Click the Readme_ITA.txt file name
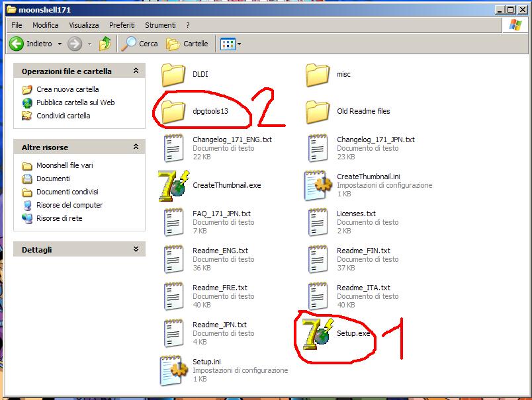The image size is (532, 400). 363,288
